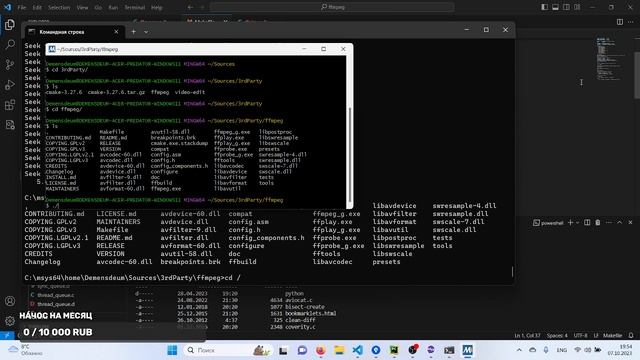Open Windows Terminal tab dropdown chevron
The width and height of the screenshot is (640, 360).
click(x=146, y=32)
